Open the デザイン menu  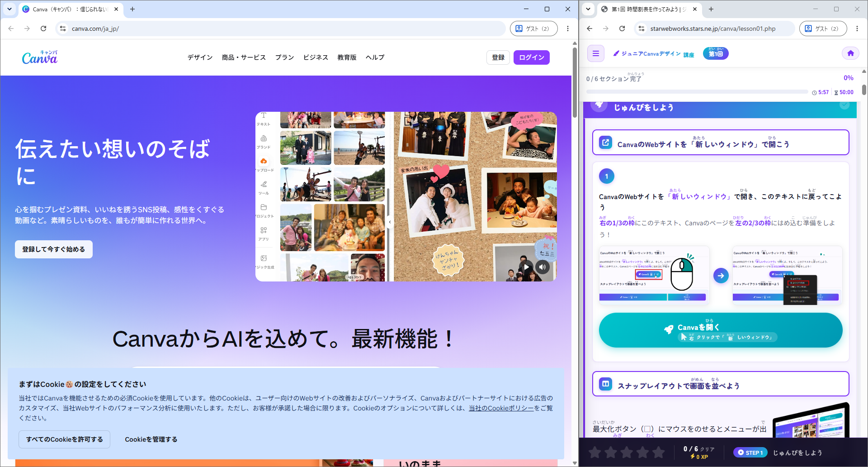200,57
